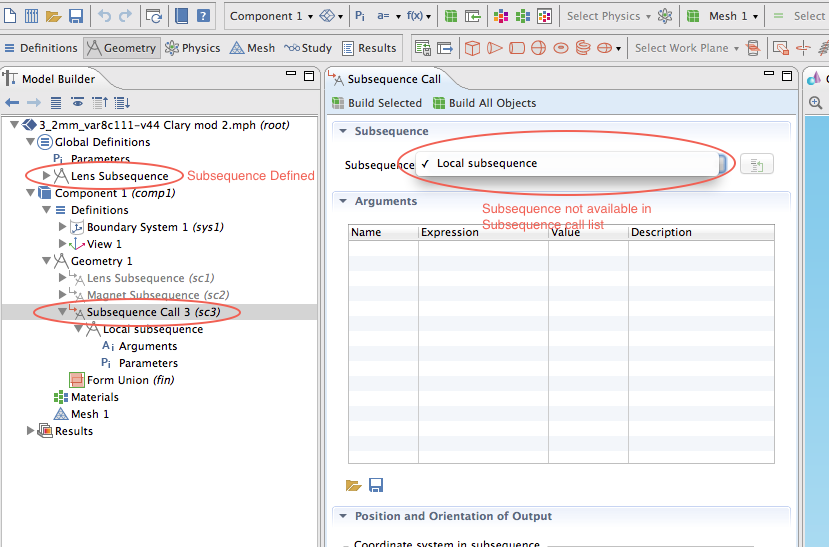Select the Arguments node under Local subsequence
Screen dimensions: 829x547
coord(148,346)
